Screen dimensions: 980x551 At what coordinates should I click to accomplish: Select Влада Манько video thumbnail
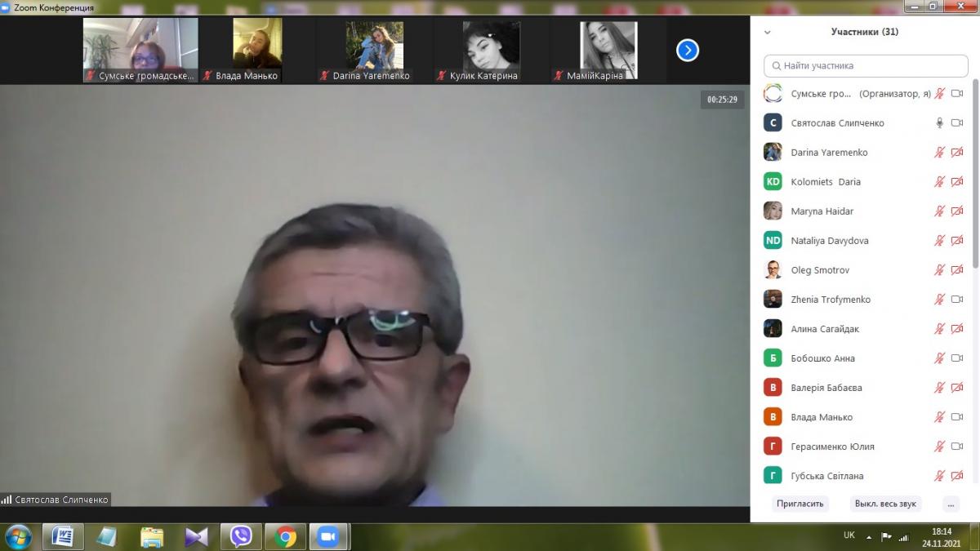point(257,51)
